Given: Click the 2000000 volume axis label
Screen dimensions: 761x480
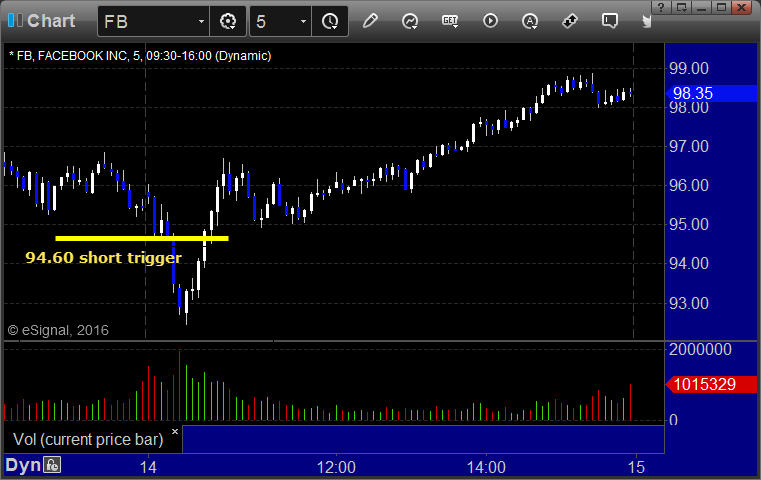Looking at the screenshot, I should (700, 349).
